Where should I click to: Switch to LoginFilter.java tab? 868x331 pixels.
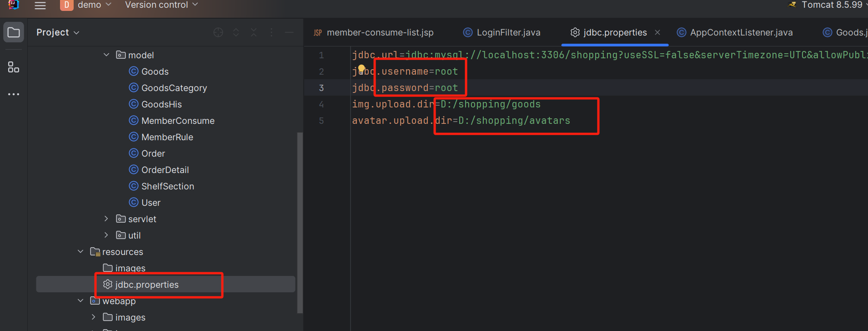[x=502, y=32]
